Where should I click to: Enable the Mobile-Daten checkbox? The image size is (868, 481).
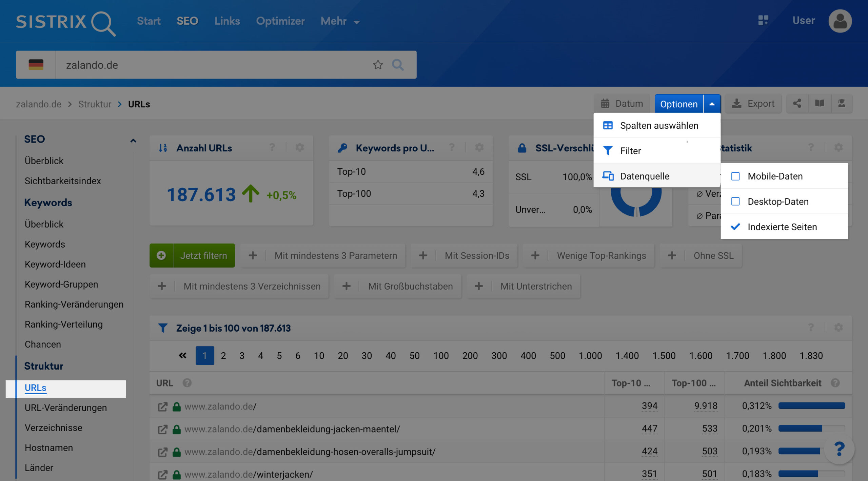click(x=735, y=176)
